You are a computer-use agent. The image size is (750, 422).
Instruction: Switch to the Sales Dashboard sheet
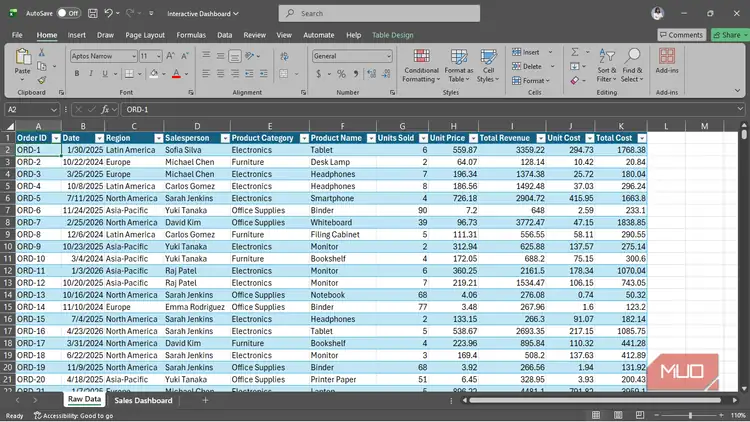coord(143,400)
